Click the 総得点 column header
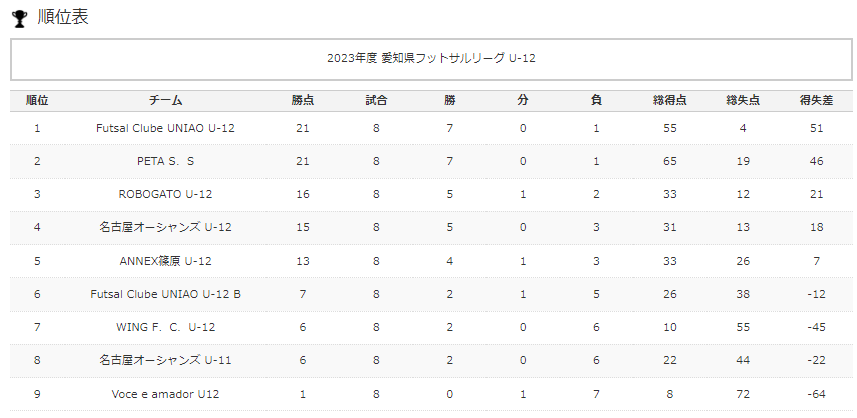857x418 pixels. click(670, 101)
